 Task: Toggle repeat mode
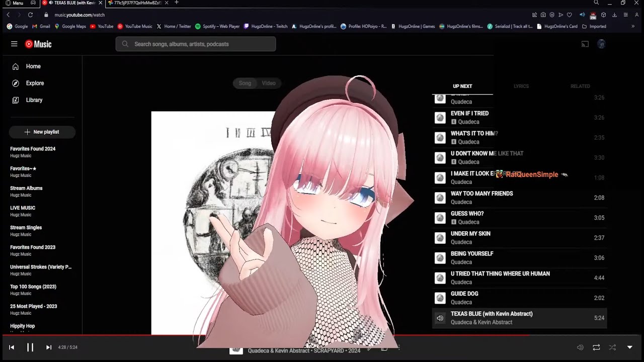click(x=596, y=347)
